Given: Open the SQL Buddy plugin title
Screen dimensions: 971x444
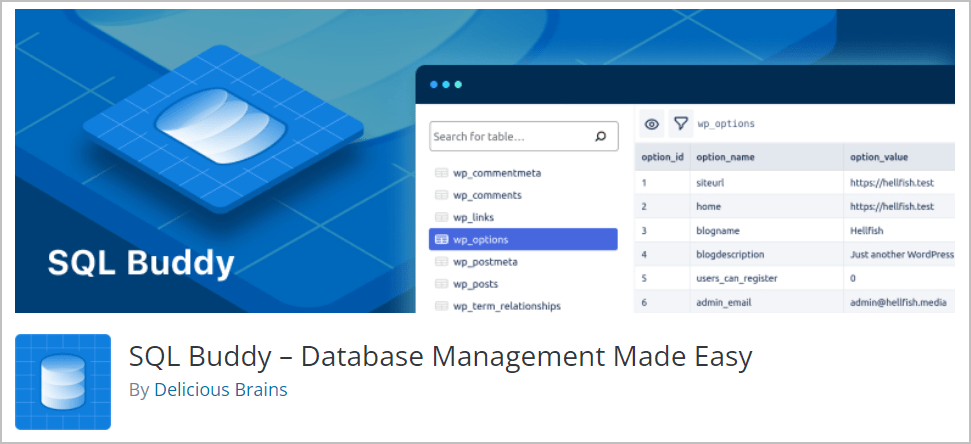Looking at the screenshot, I should [x=440, y=356].
